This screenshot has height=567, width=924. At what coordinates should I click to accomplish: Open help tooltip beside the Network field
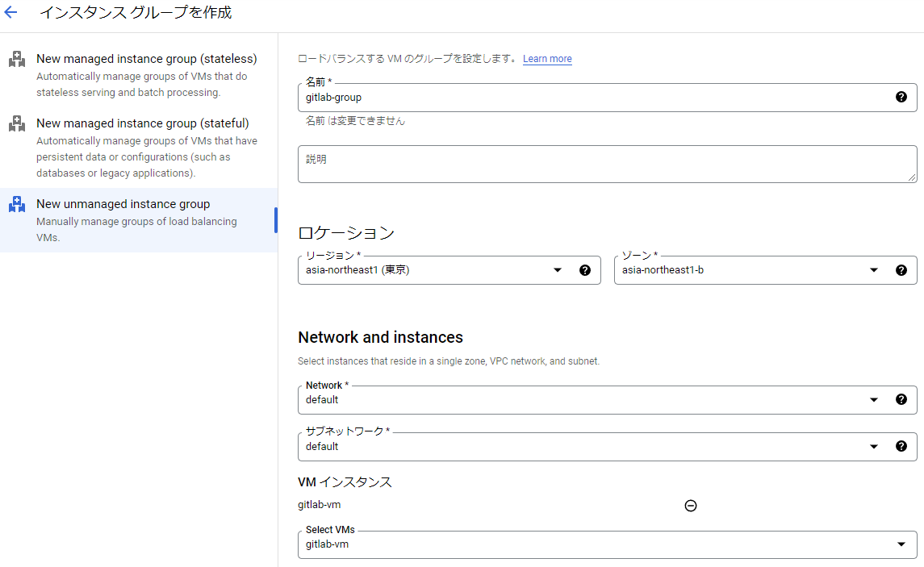click(901, 398)
